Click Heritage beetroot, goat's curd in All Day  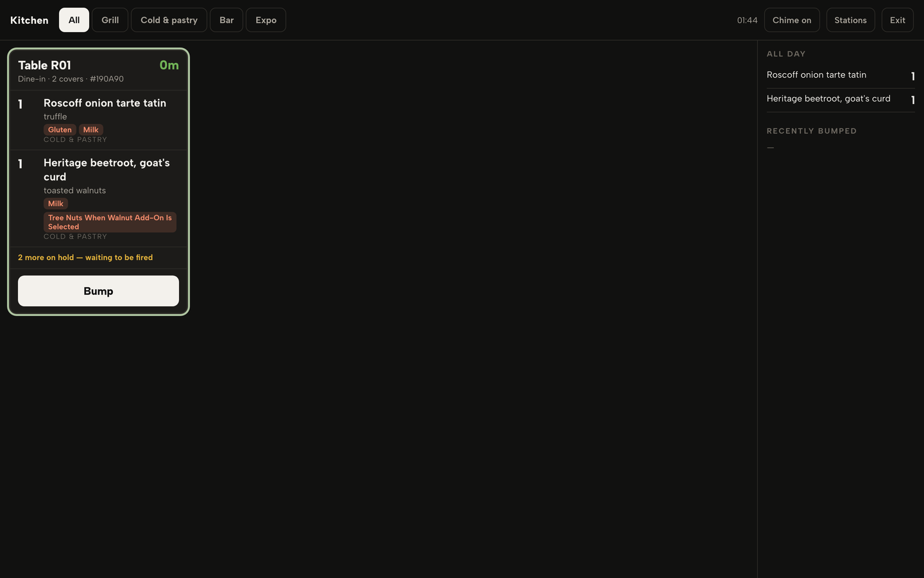(x=841, y=100)
